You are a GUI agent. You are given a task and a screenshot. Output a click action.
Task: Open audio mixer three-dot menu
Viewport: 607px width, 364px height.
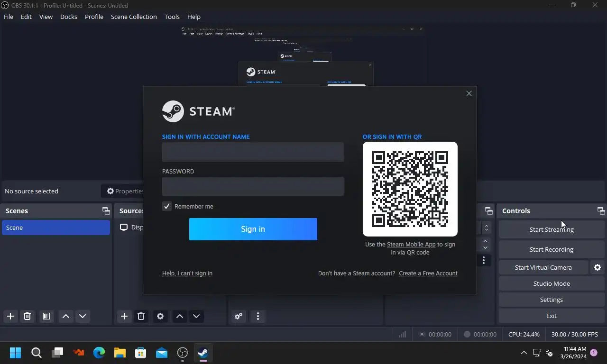[x=258, y=316]
